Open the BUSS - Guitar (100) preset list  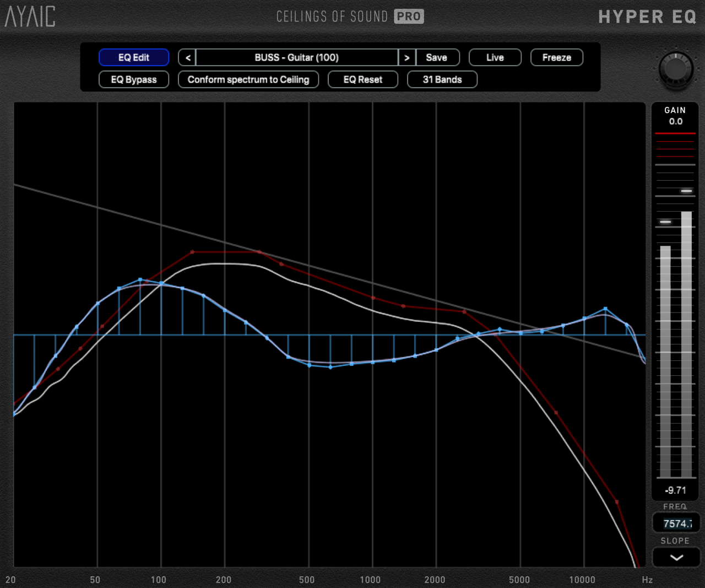[296, 57]
